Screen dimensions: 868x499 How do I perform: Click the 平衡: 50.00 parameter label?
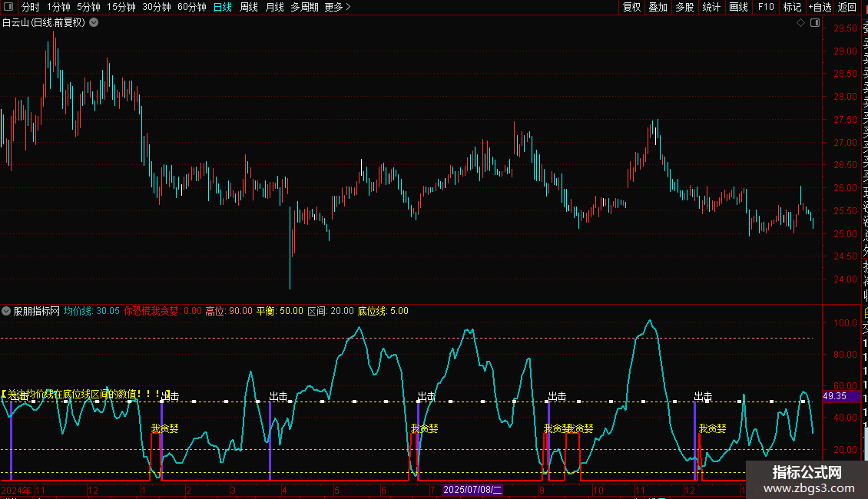(280, 311)
